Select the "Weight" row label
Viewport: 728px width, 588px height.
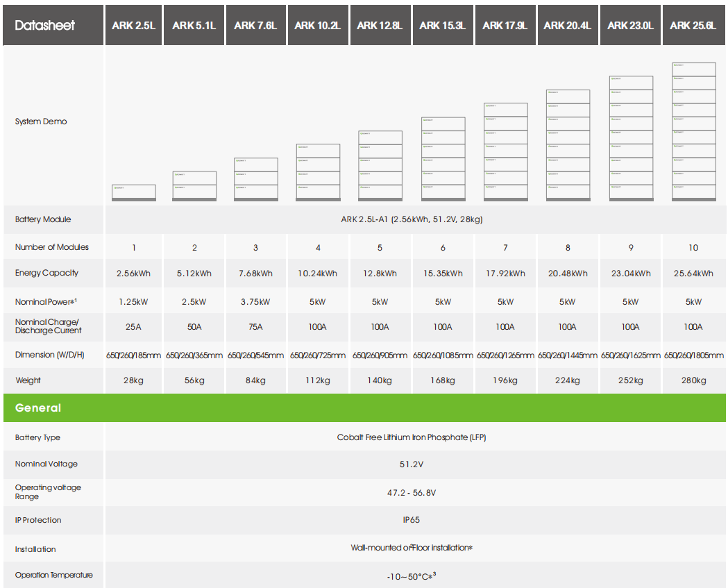pyautogui.click(x=28, y=380)
